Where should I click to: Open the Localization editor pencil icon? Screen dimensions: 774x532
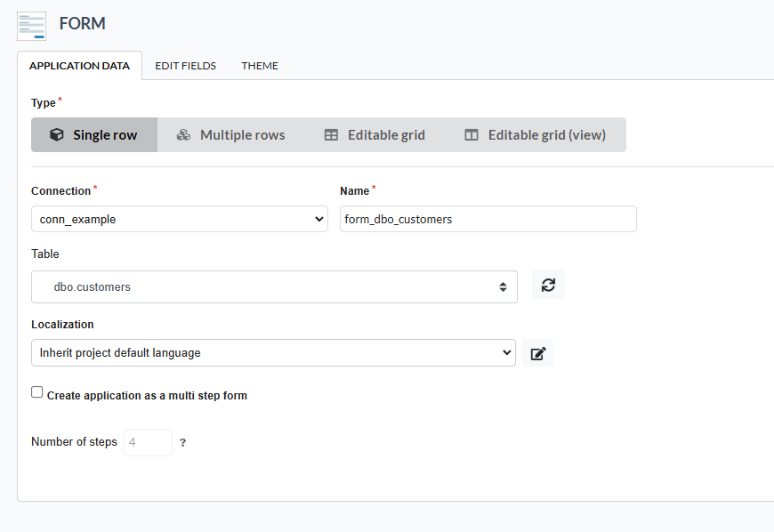pyautogui.click(x=537, y=352)
